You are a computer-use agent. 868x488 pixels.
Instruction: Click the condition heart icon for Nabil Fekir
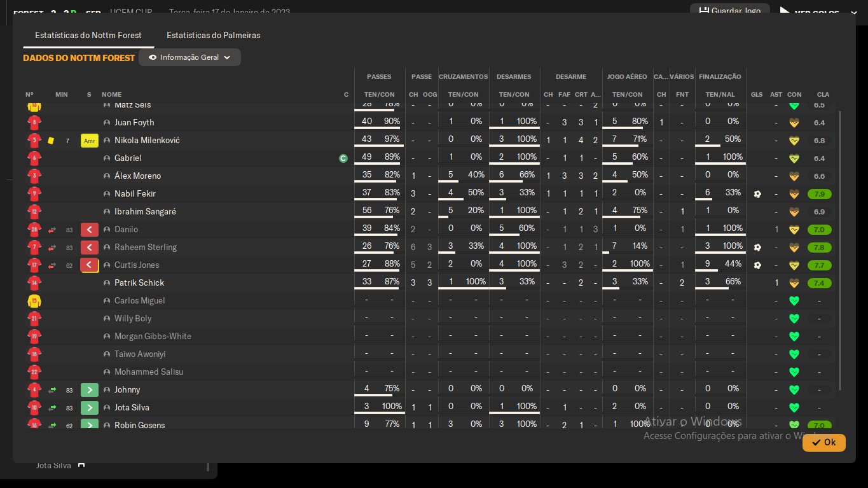pyautogui.click(x=794, y=194)
